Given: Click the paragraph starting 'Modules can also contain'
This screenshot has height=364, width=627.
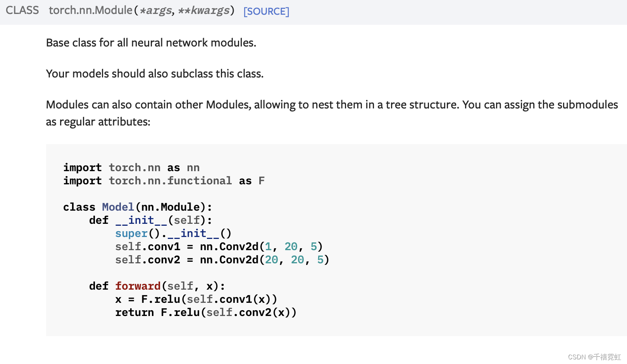Looking at the screenshot, I should (x=332, y=113).
